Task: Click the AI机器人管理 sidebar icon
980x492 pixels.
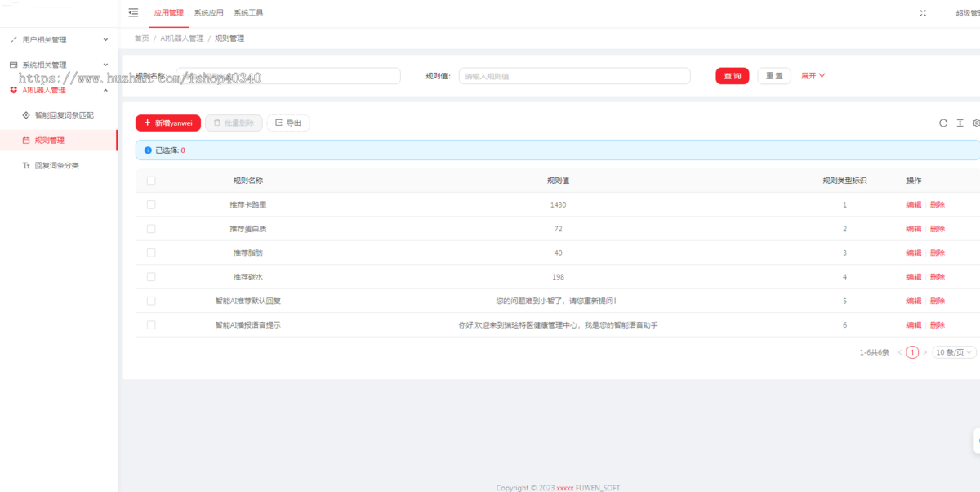Action: point(13,90)
